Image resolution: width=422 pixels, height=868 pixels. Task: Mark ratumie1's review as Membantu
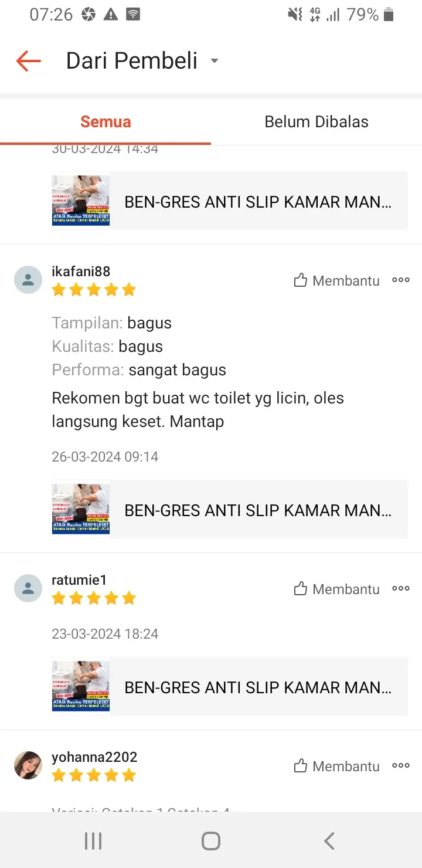[x=337, y=589]
